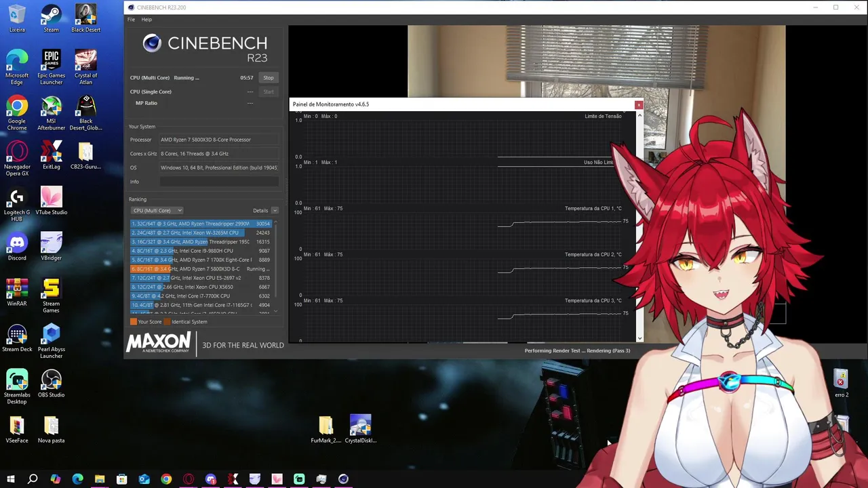This screenshot has width=868, height=488.
Task: Open Logitech G HUB shortcut
Action: tap(17, 204)
